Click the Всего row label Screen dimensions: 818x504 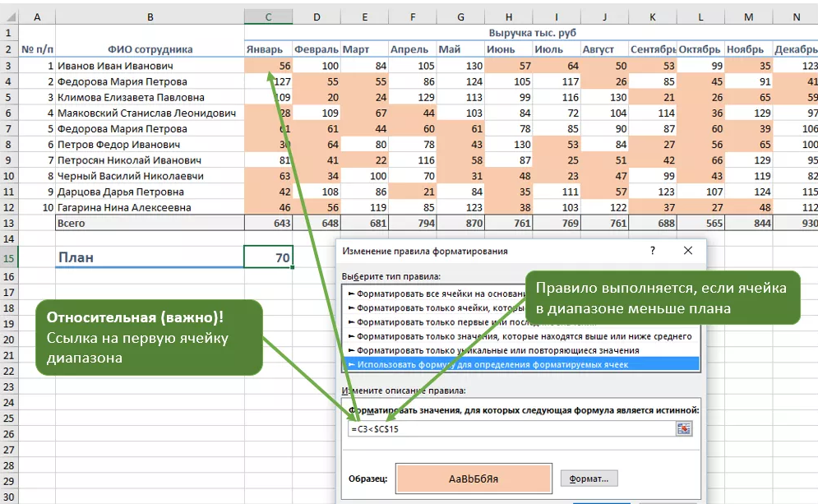150,224
